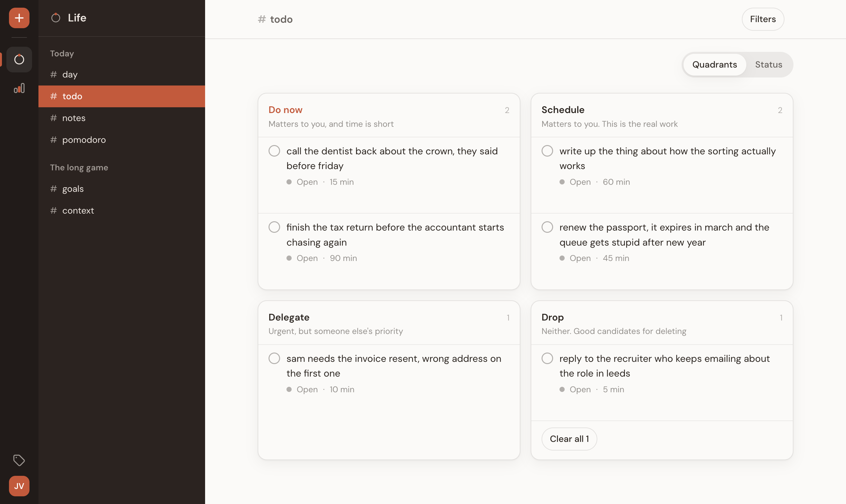Click the Life workspace logo in header
Image resolution: width=846 pixels, height=504 pixels.
coord(56,18)
